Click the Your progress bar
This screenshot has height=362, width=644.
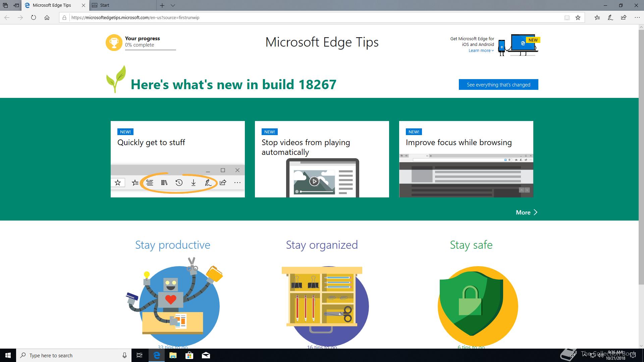(x=150, y=50)
